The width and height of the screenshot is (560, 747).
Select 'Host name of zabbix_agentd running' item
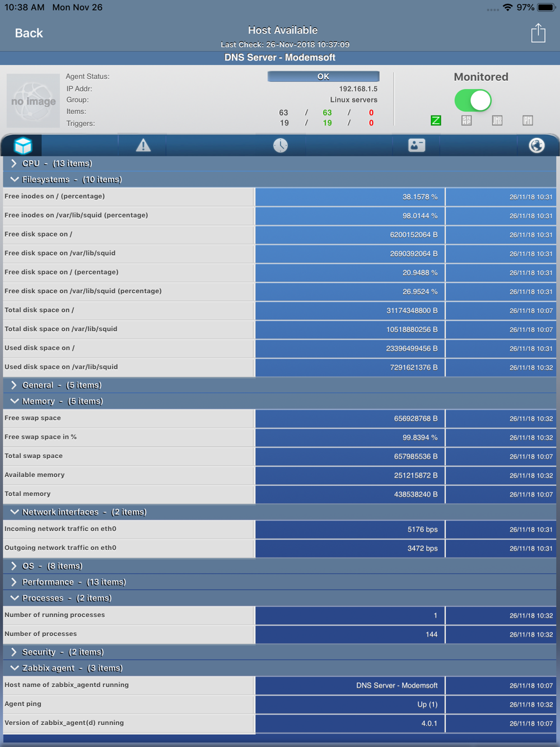[280, 685]
